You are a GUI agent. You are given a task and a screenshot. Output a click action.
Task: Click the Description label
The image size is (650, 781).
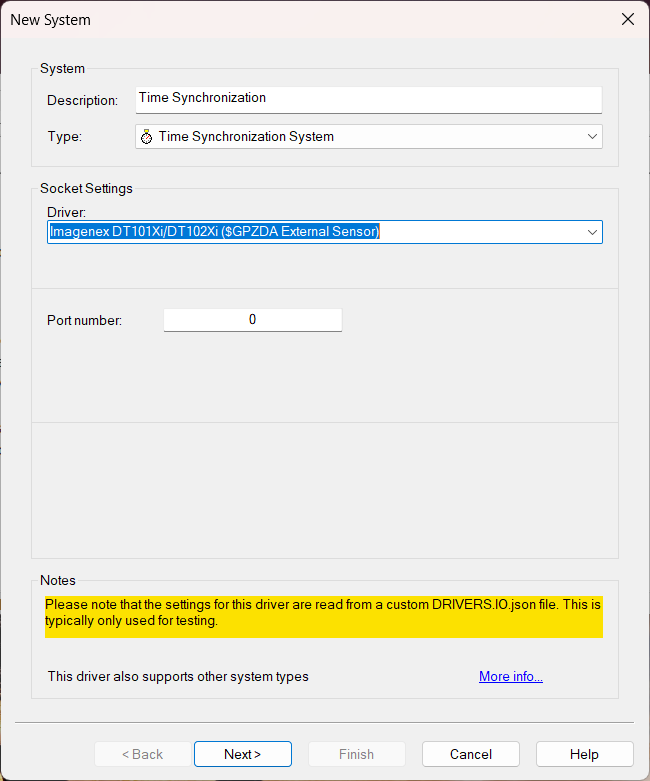tap(82, 100)
